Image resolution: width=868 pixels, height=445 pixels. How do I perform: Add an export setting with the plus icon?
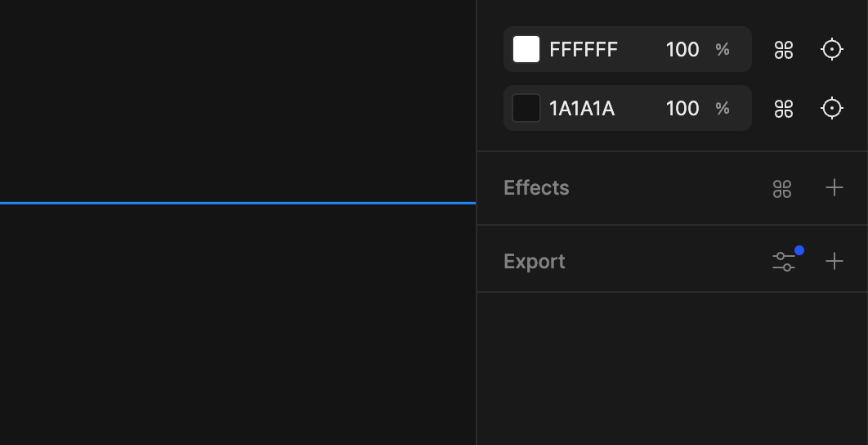click(x=834, y=262)
